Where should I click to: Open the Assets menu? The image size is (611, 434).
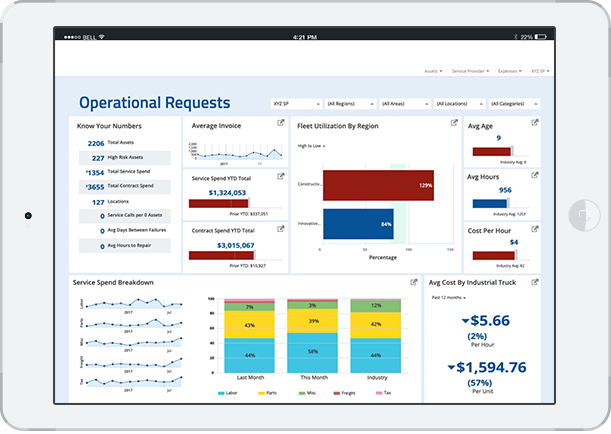(x=433, y=71)
